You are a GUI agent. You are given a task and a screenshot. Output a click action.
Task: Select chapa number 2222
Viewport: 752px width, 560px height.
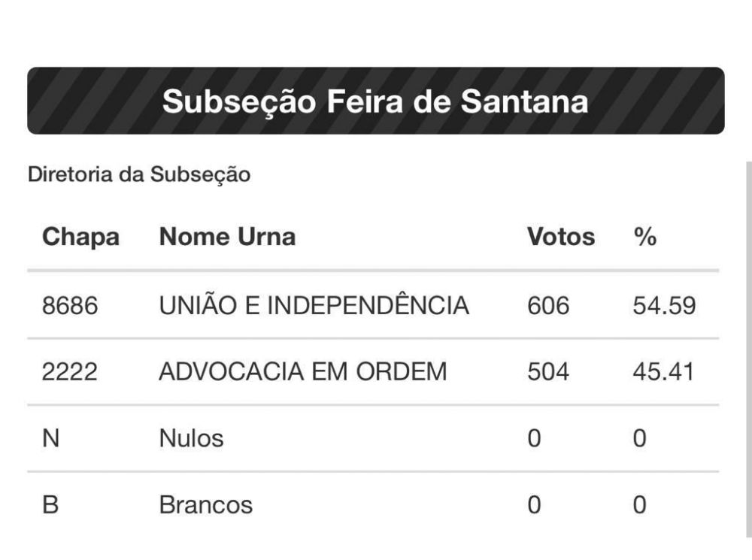[70, 371]
